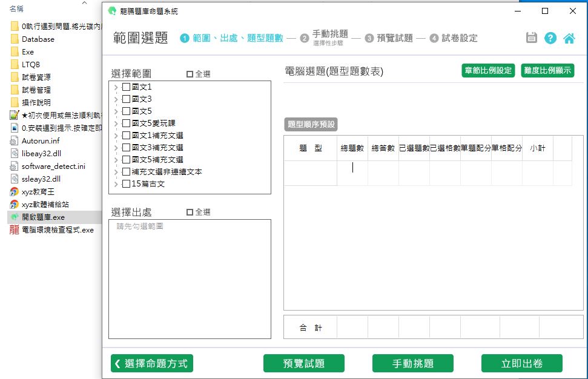
Task: Check the 國文3補充文選 checkbox
Action: (x=127, y=147)
